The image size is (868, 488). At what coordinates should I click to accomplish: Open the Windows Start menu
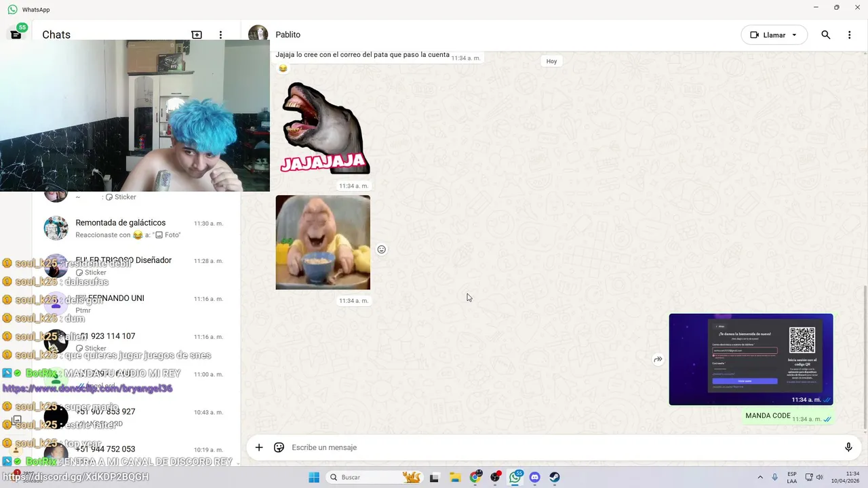point(314,477)
